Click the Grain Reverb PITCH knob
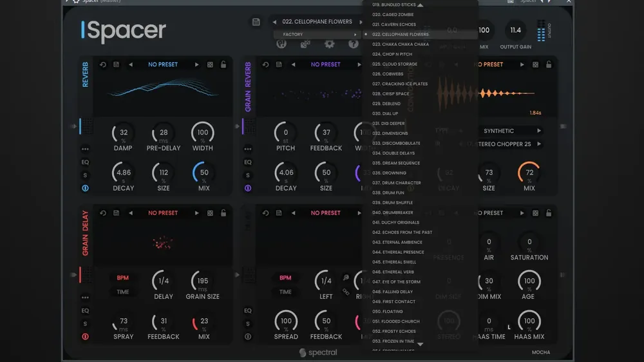This screenshot has width=644, height=362. tap(285, 133)
